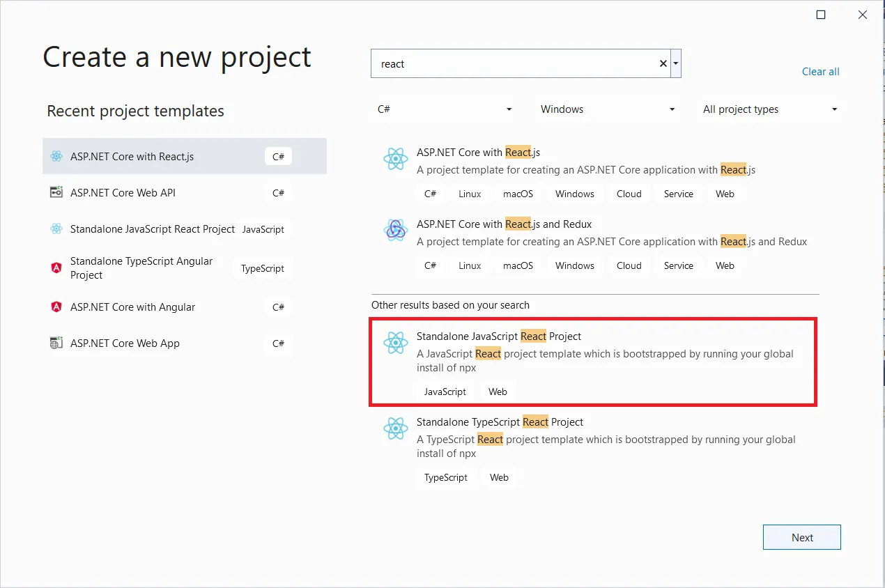The height and width of the screenshot is (588, 885).
Task: Click the ASP.NET Core Web App template icon
Action: point(56,343)
